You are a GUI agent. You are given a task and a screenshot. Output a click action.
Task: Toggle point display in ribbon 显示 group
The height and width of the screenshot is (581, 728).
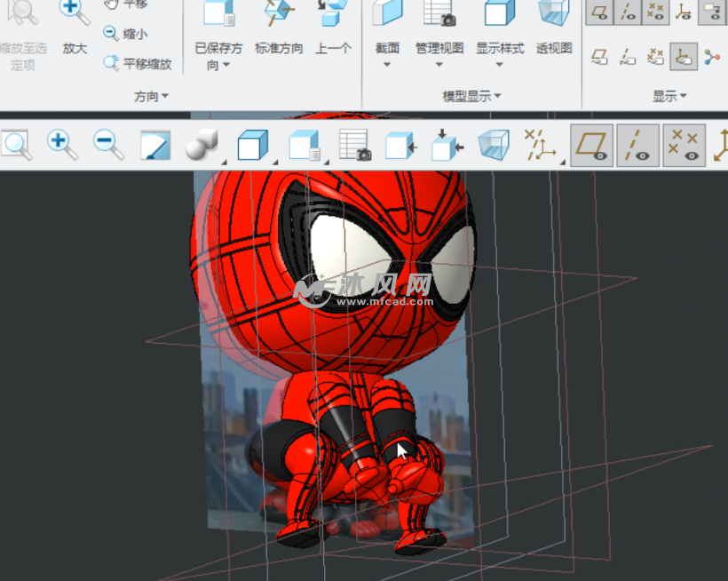pyautogui.click(x=655, y=12)
